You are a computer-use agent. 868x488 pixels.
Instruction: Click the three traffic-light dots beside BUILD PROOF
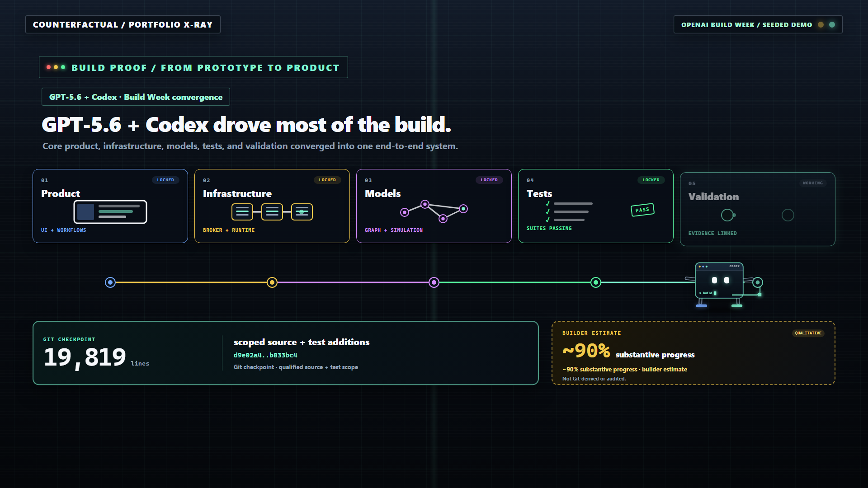click(56, 67)
